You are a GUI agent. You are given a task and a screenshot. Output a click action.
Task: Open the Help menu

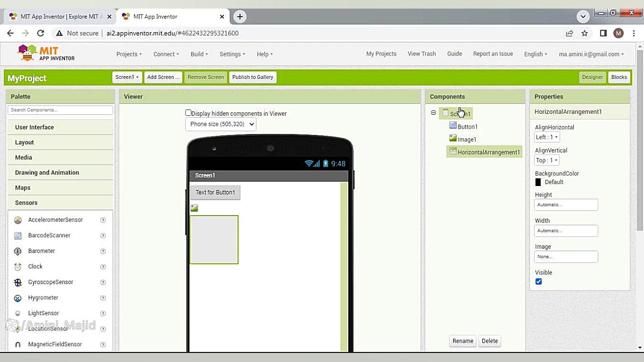(x=265, y=54)
